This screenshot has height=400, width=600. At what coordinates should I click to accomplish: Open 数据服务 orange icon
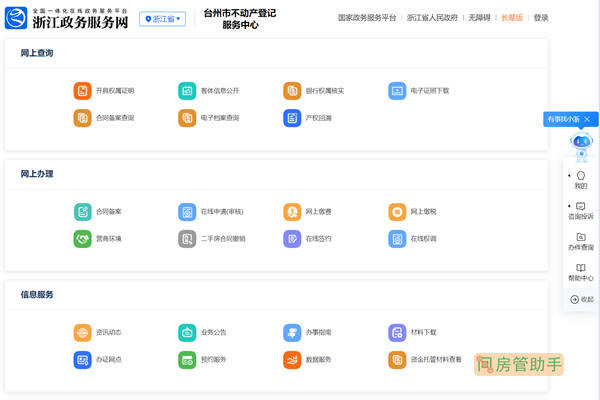click(292, 360)
